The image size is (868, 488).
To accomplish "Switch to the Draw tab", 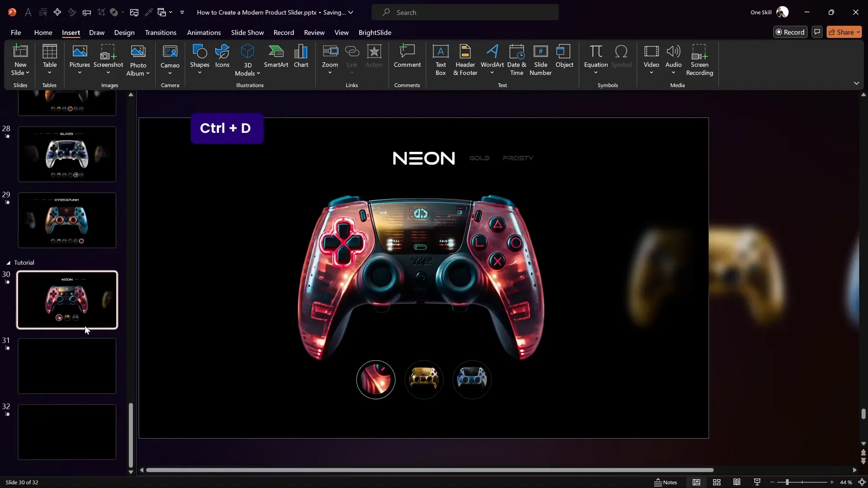I will 97,33.
